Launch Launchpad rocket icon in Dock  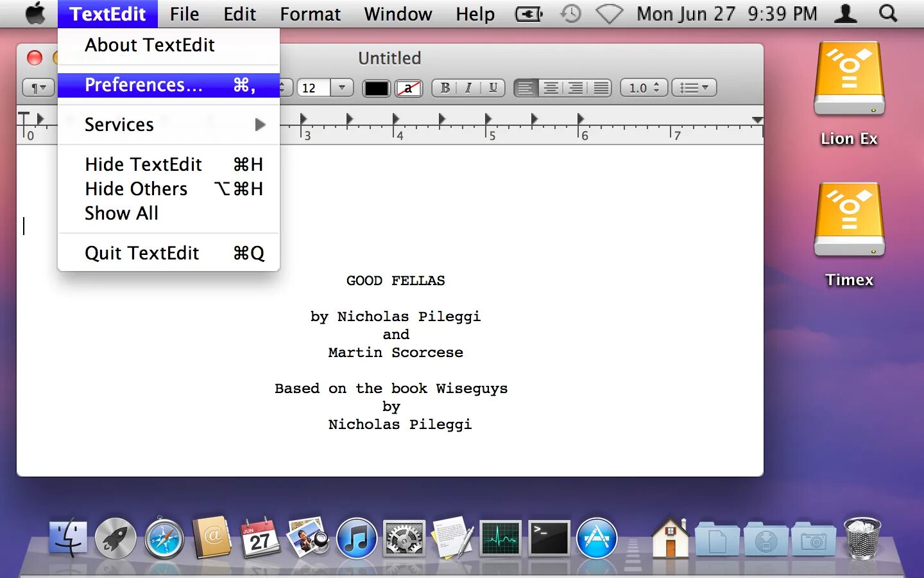click(x=116, y=538)
